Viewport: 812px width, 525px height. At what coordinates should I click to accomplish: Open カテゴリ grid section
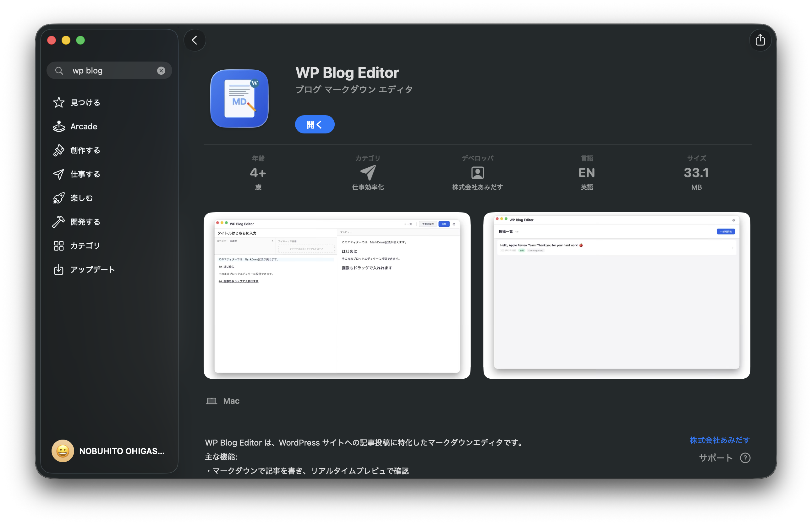click(85, 246)
